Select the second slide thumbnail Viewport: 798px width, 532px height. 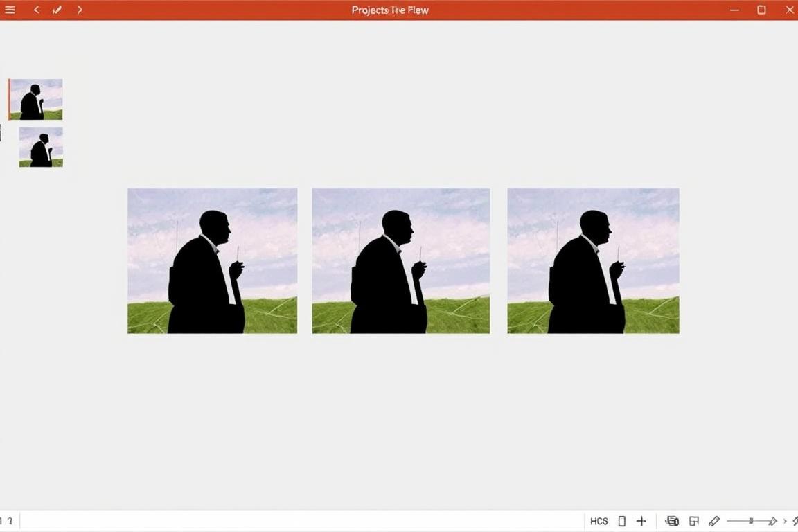point(40,146)
